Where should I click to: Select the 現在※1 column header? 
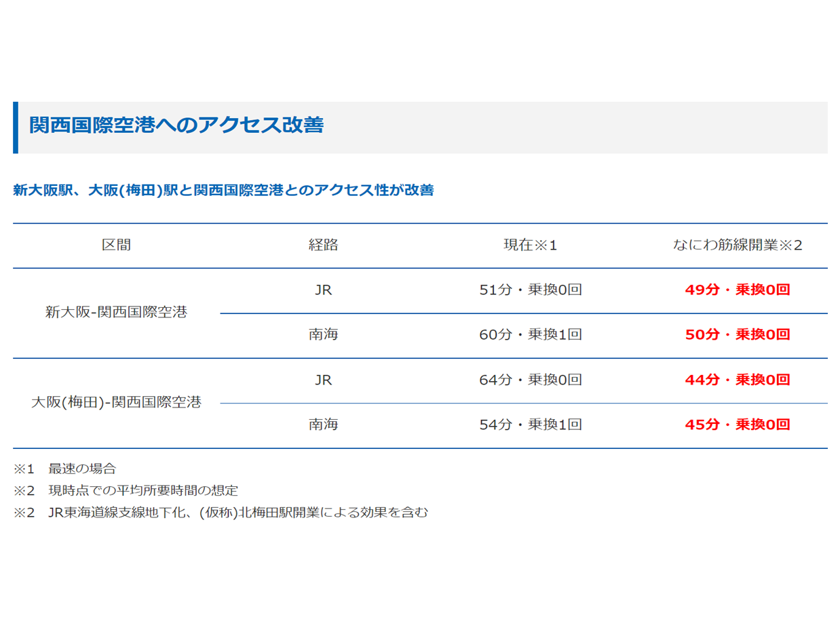pyautogui.click(x=530, y=245)
